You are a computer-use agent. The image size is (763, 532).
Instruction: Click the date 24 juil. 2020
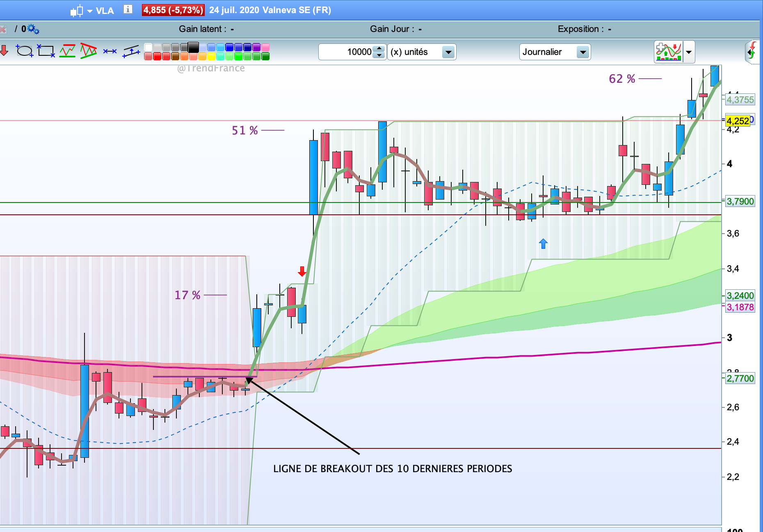(234, 10)
